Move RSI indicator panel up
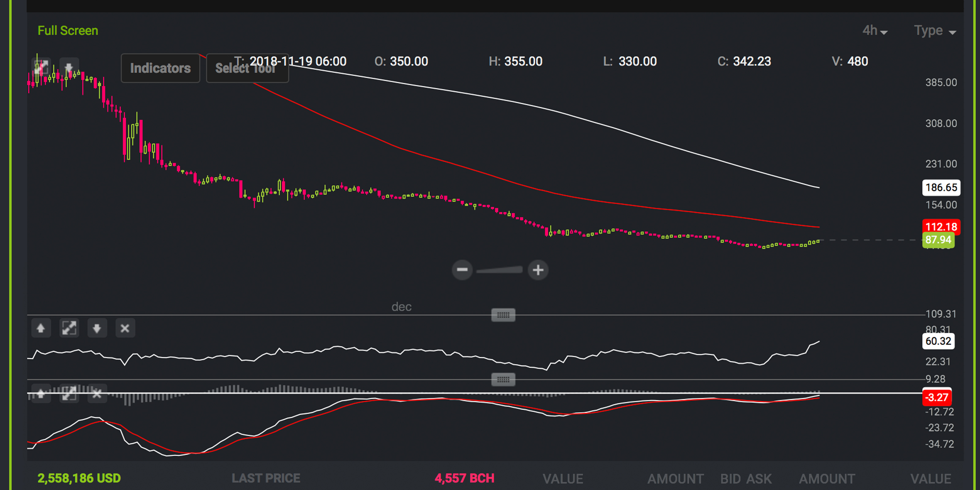980x490 pixels. [x=41, y=328]
